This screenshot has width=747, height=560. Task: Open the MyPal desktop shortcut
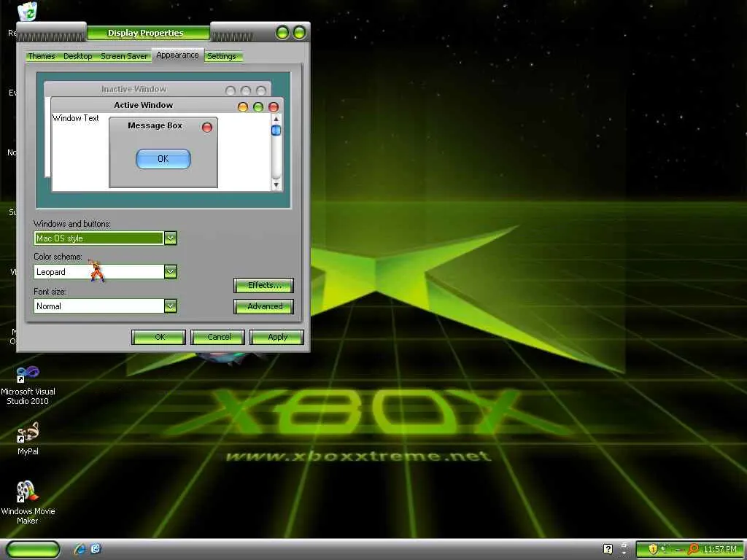tap(28, 439)
